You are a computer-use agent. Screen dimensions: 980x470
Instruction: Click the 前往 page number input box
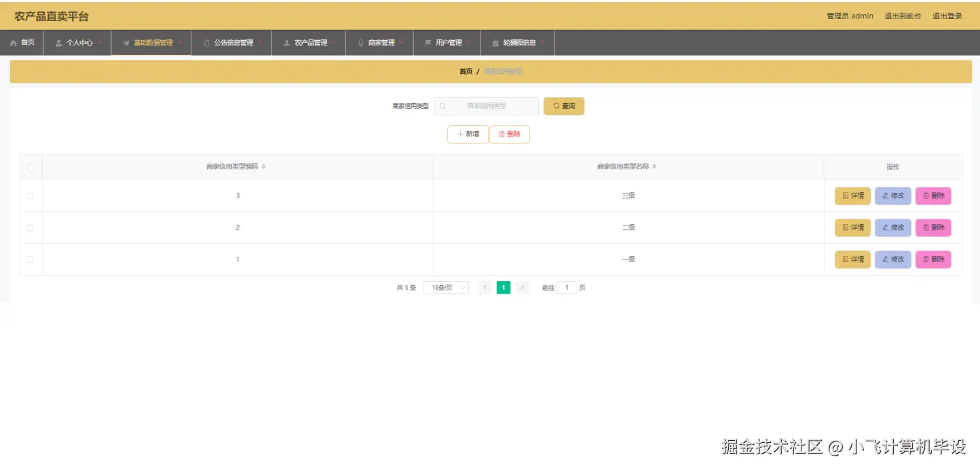[x=567, y=288]
